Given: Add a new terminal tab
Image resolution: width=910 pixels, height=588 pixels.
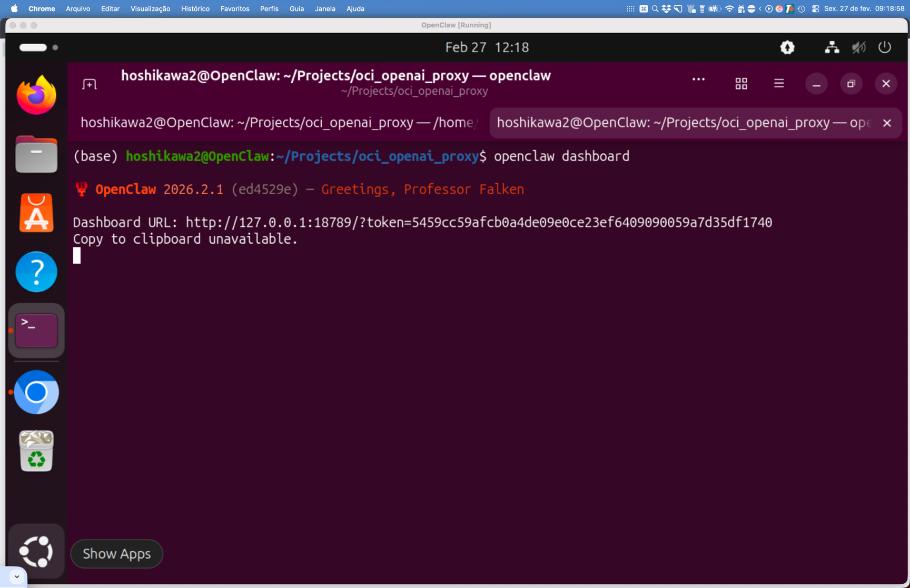Looking at the screenshot, I should tap(90, 84).
